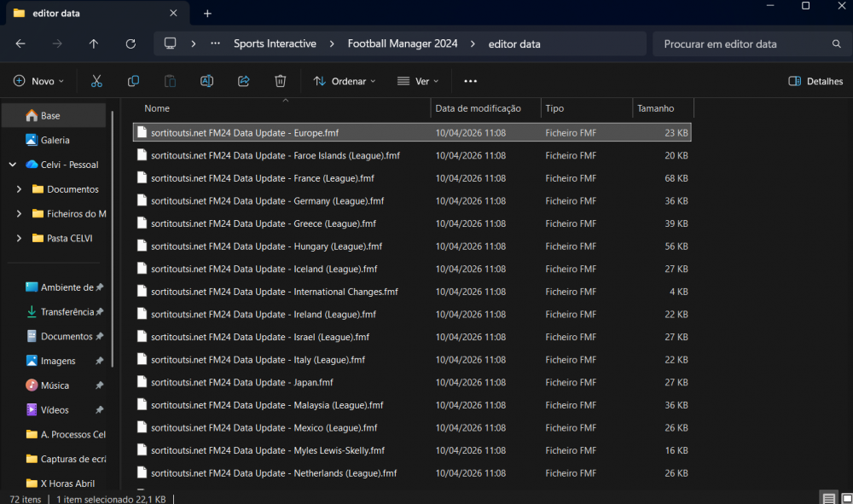The width and height of the screenshot is (853, 504).
Task: Open the See more toolbar options
Action: (471, 81)
